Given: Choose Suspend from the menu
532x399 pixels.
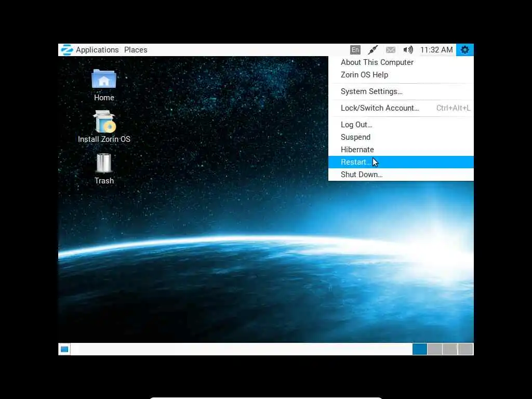Looking at the screenshot, I should 401,137.
